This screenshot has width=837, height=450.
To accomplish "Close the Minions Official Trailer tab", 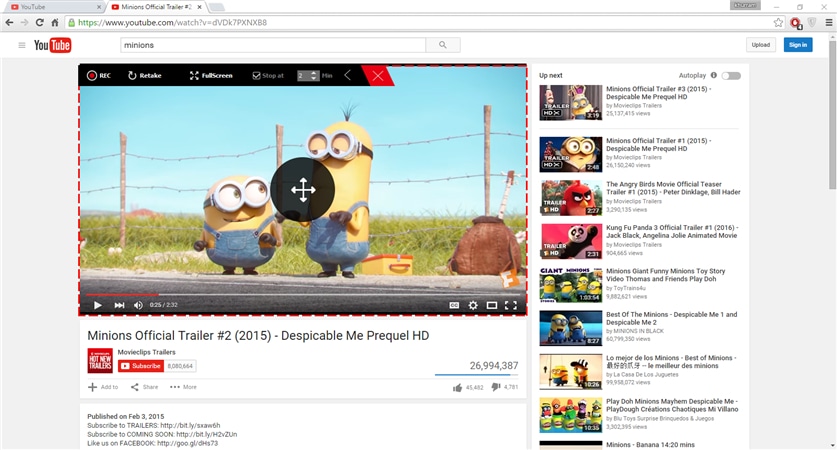I will (200, 7).
